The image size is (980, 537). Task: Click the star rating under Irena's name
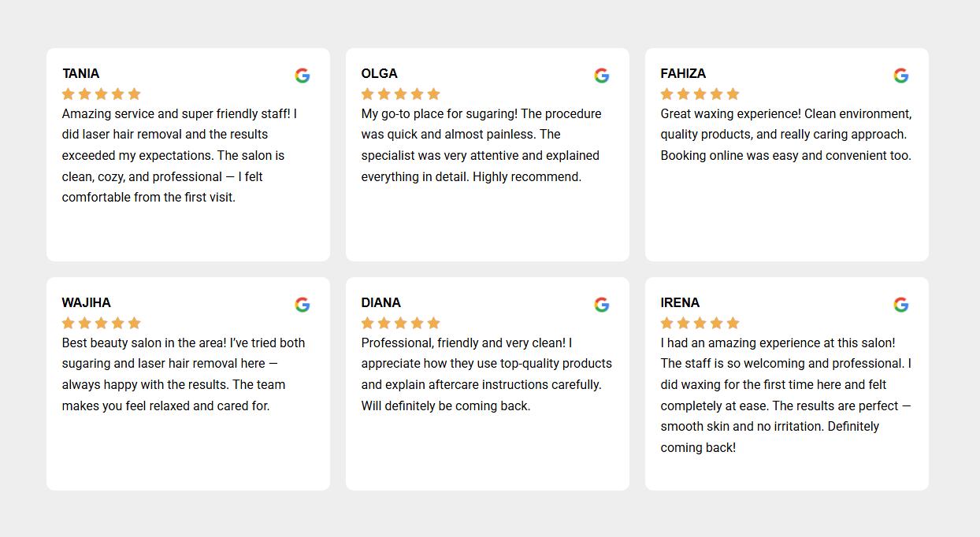[x=700, y=323]
